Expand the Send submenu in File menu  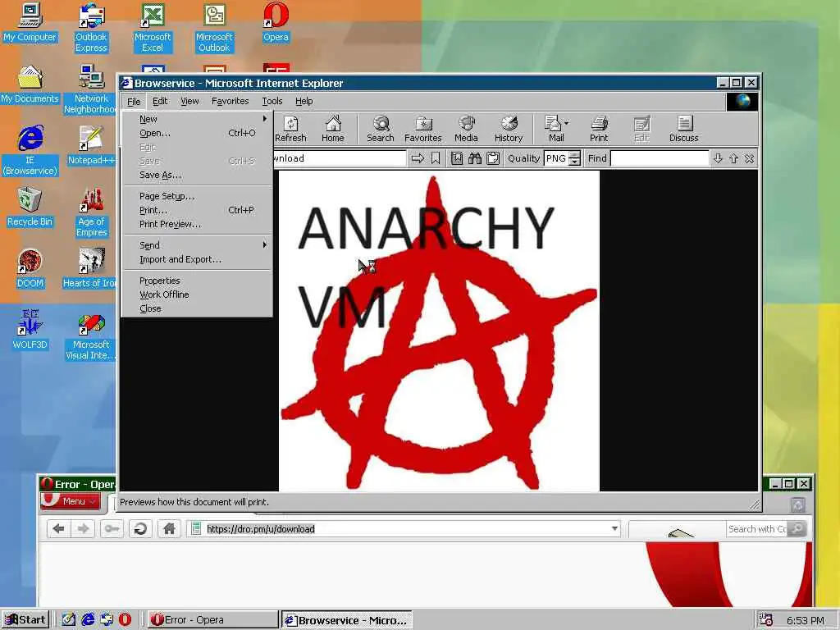pyautogui.click(x=199, y=245)
